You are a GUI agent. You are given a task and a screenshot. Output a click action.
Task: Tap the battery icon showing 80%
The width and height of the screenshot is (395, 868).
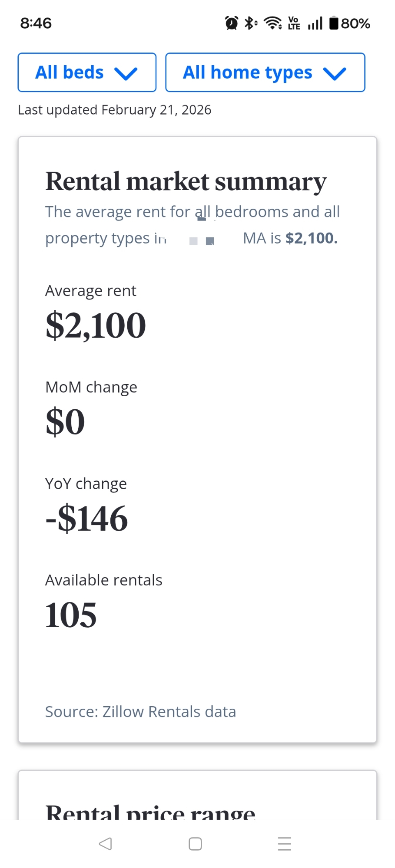tap(334, 23)
